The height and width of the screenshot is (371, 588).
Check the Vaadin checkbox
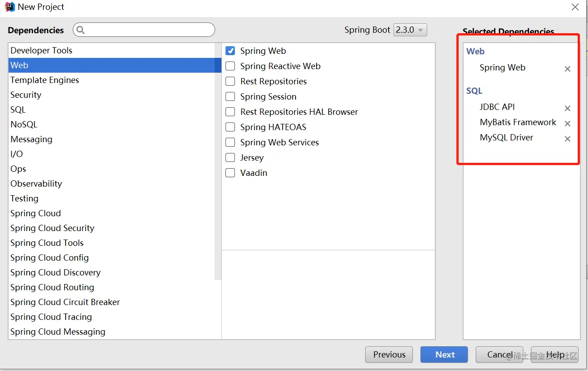coord(230,173)
